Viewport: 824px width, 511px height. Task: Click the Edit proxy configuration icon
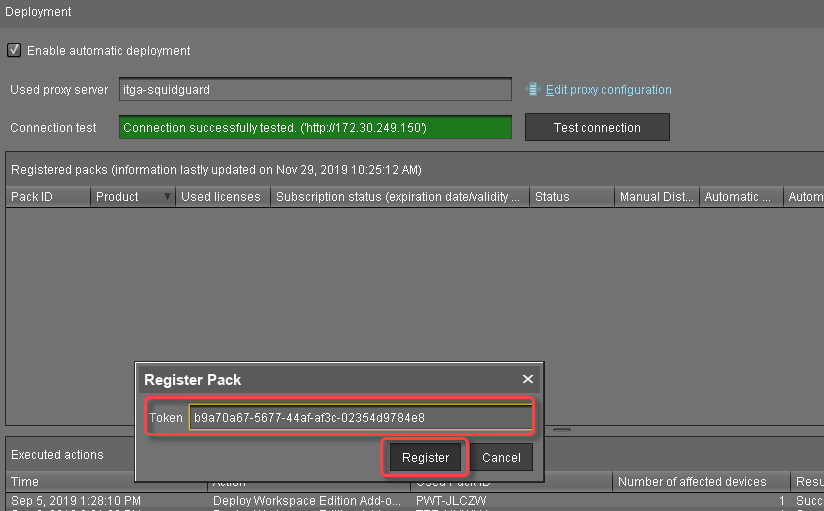pyautogui.click(x=532, y=90)
